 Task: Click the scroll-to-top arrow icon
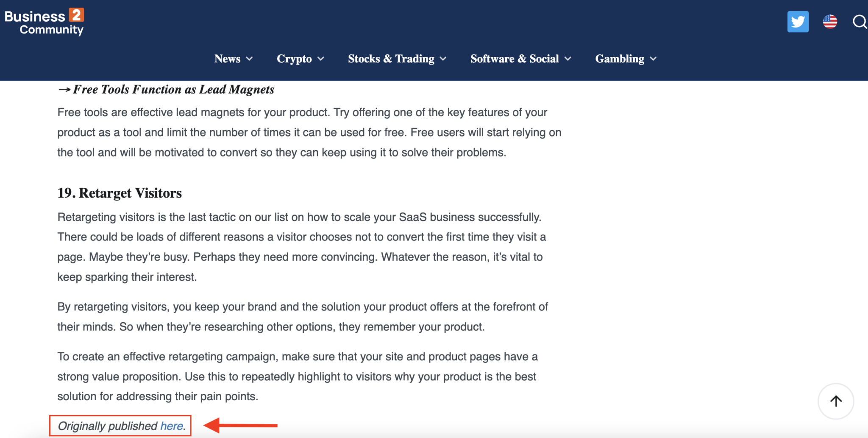click(835, 401)
